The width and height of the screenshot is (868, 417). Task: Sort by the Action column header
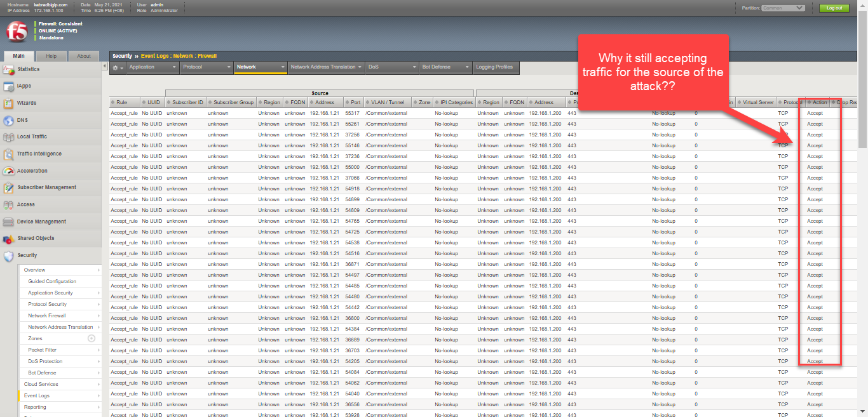[819, 103]
